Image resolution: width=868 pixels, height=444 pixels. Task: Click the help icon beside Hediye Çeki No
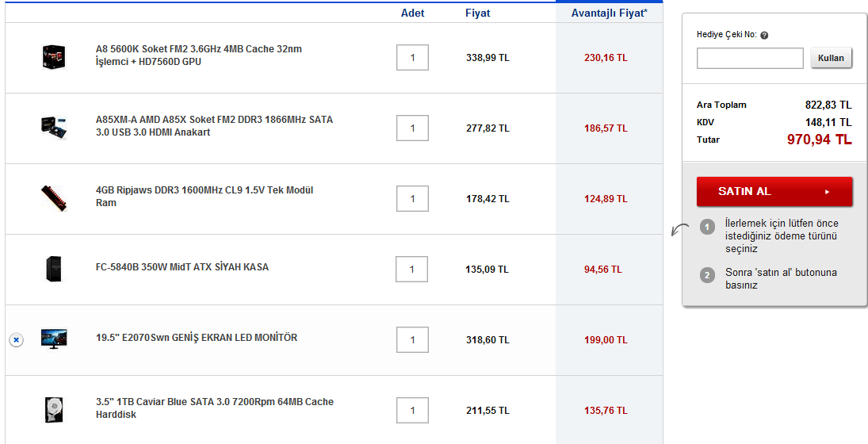pos(764,35)
